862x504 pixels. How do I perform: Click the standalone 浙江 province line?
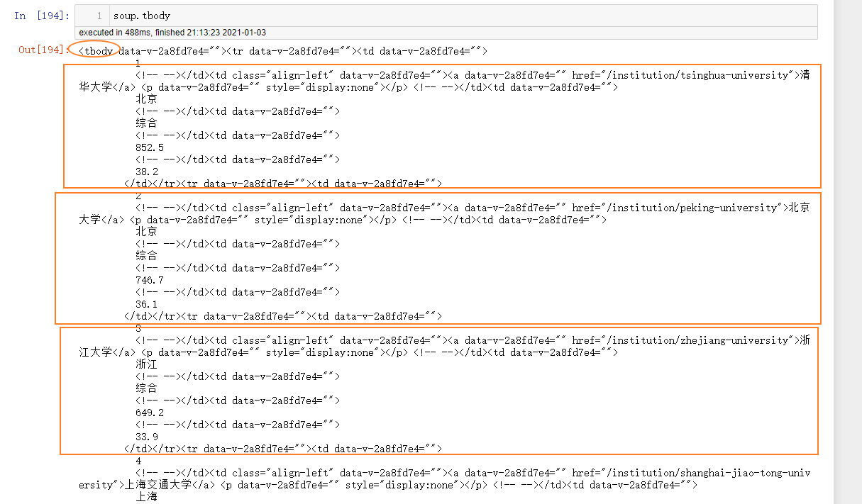click(146, 364)
